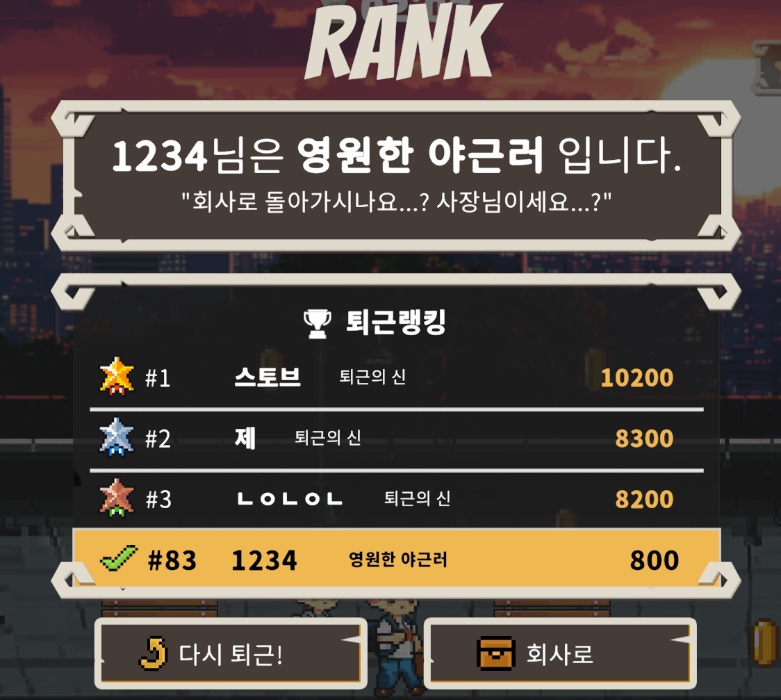Click the yellow retry arrow icon
The height and width of the screenshot is (700, 781).
pos(152,653)
